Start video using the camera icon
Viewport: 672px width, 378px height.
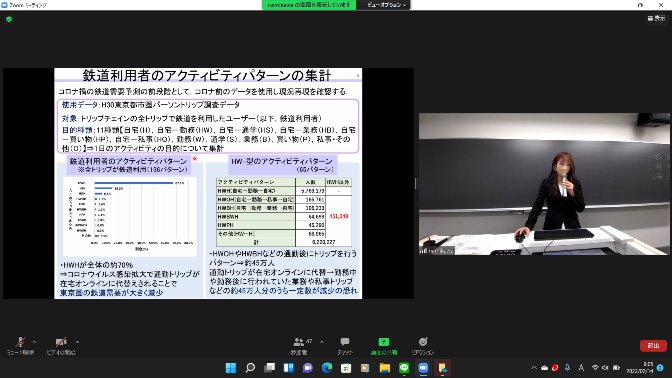coord(61,345)
